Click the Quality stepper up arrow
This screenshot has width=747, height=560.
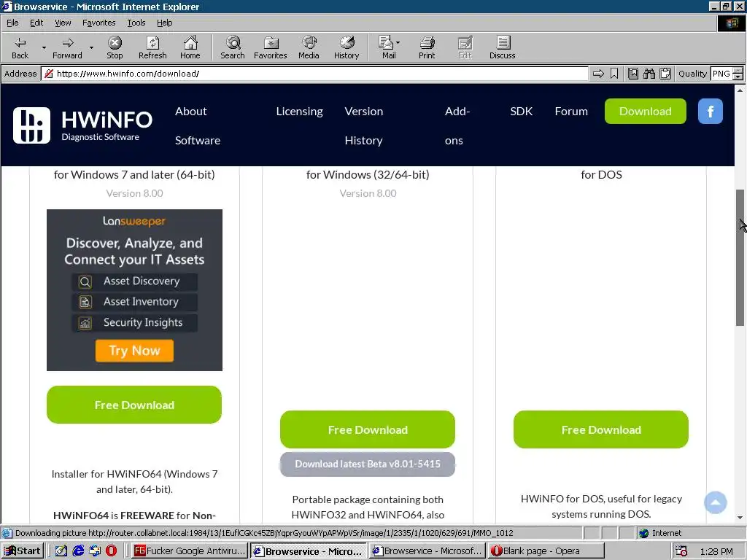coord(738,71)
